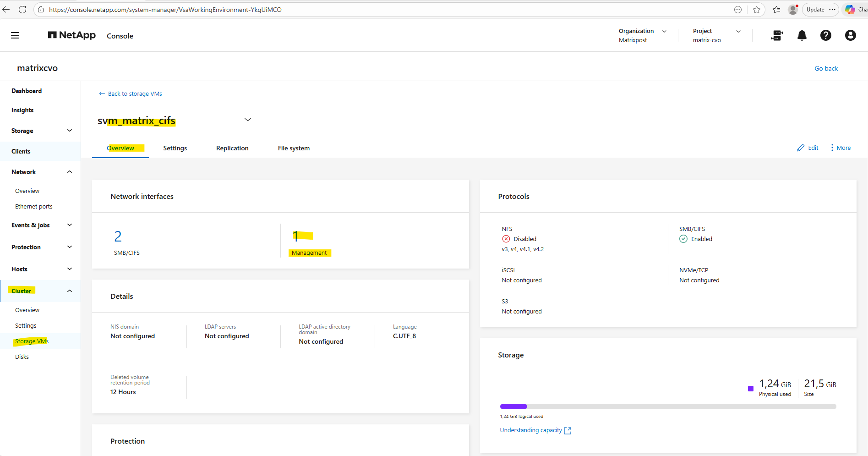Switch to the File system tab
The width and height of the screenshot is (868, 456).
(x=294, y=148)
